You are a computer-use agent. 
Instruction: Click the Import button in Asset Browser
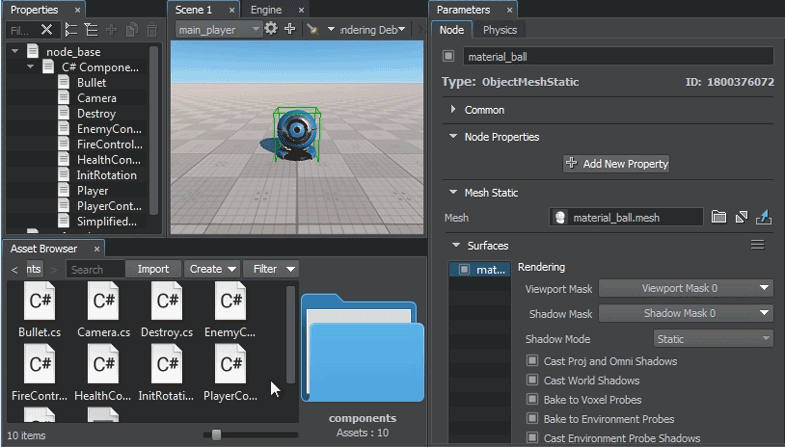click(x=153, y=269)
